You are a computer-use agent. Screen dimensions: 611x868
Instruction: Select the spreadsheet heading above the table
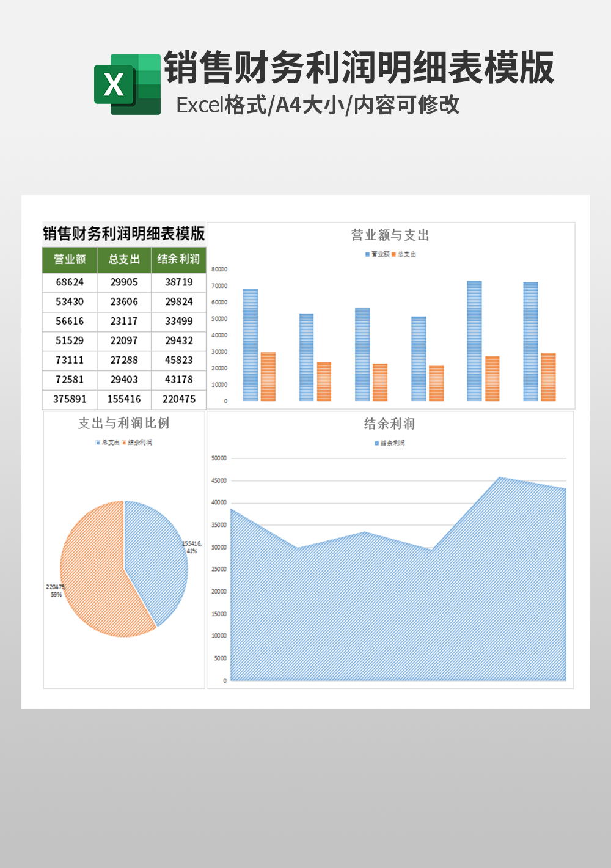[x=124, y=234]
